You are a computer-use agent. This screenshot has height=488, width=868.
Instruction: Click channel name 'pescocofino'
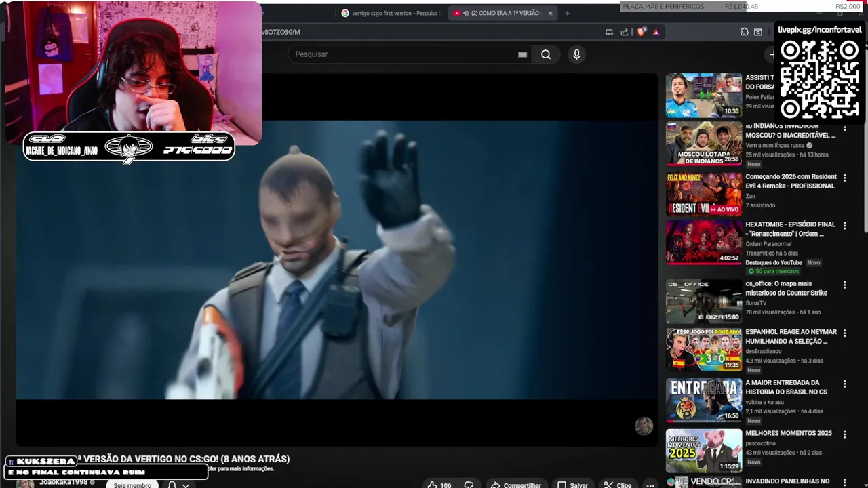tap(760, 443)
